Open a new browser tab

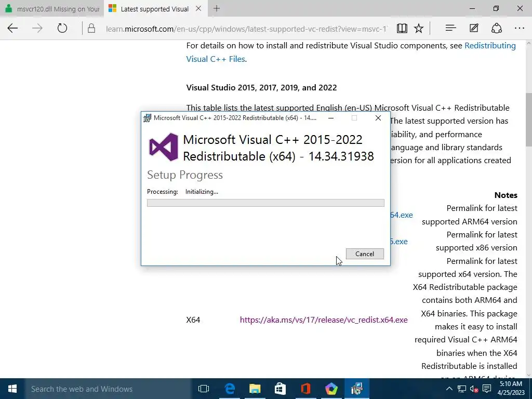click(x=217, y=8)
